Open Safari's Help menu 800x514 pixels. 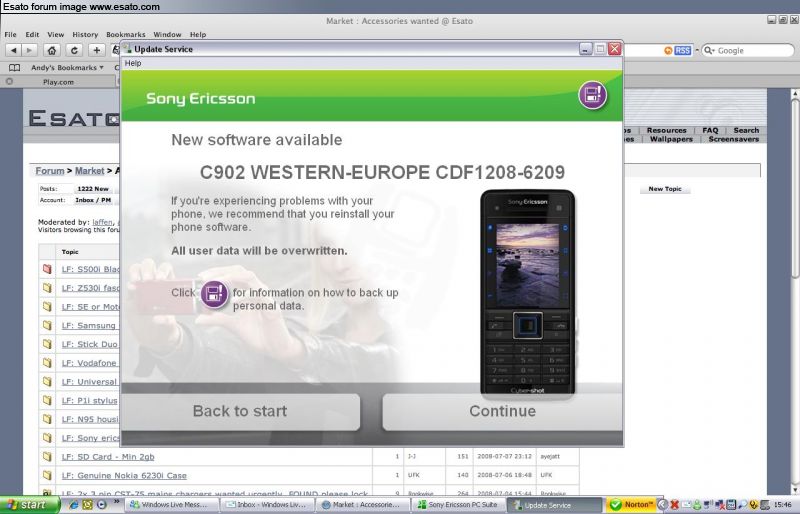point(198,34)
